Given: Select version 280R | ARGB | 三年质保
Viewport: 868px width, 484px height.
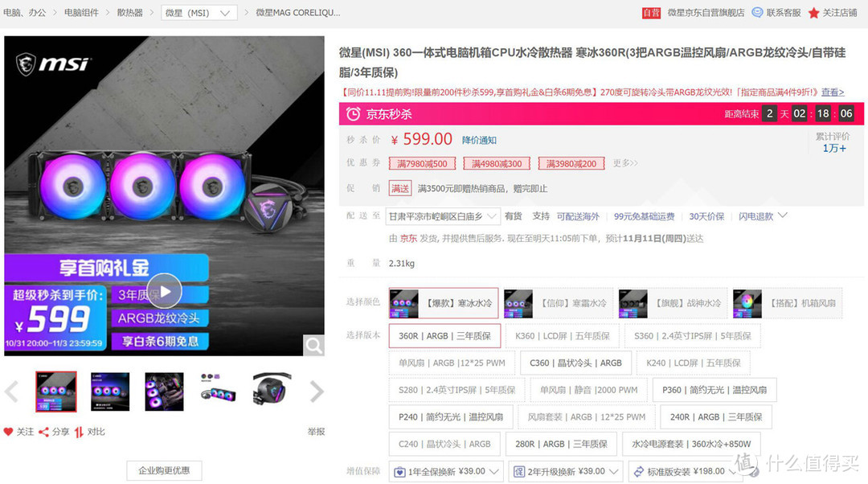Looking at the screenshot, I should pyautogui.click(x=561, y=444).
